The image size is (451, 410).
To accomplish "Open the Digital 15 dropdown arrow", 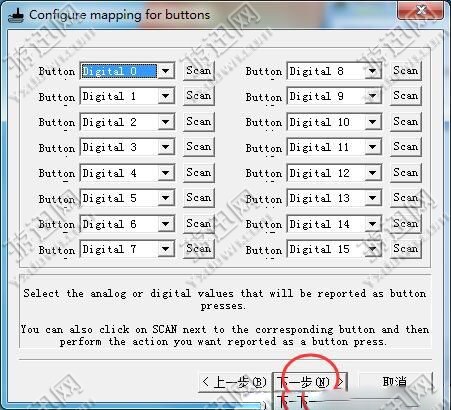I will point(372,249).
